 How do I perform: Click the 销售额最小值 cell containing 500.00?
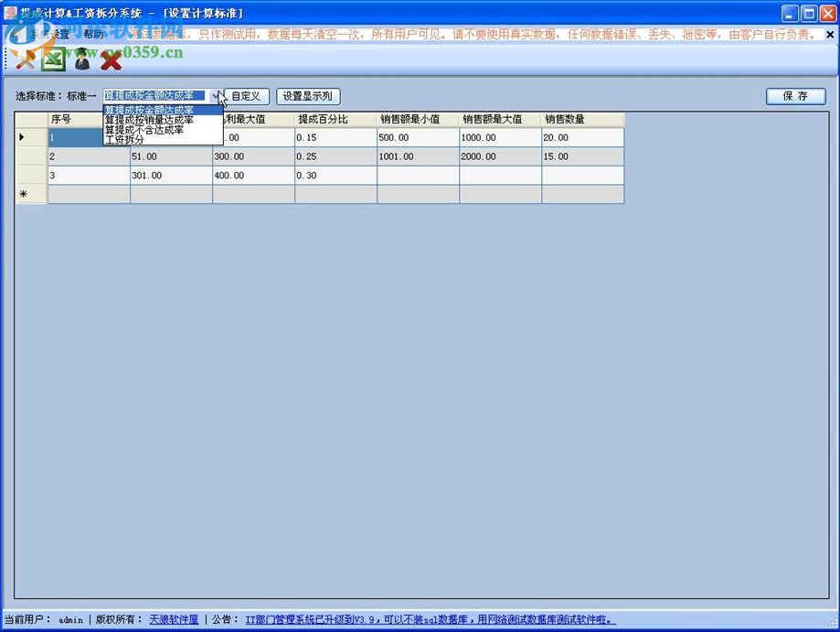(419, 138)
